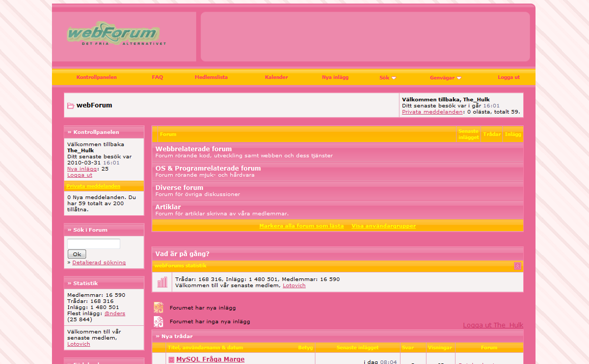Click the statistics bar chart icon
The height and width of the screenshot is (364, 589).
(x=162, y=282)
